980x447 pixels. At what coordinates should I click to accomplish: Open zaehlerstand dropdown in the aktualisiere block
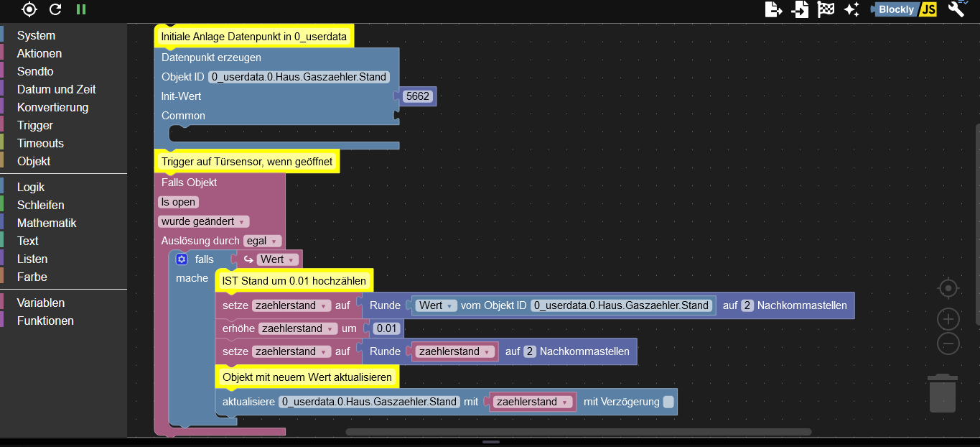point(533,402)
